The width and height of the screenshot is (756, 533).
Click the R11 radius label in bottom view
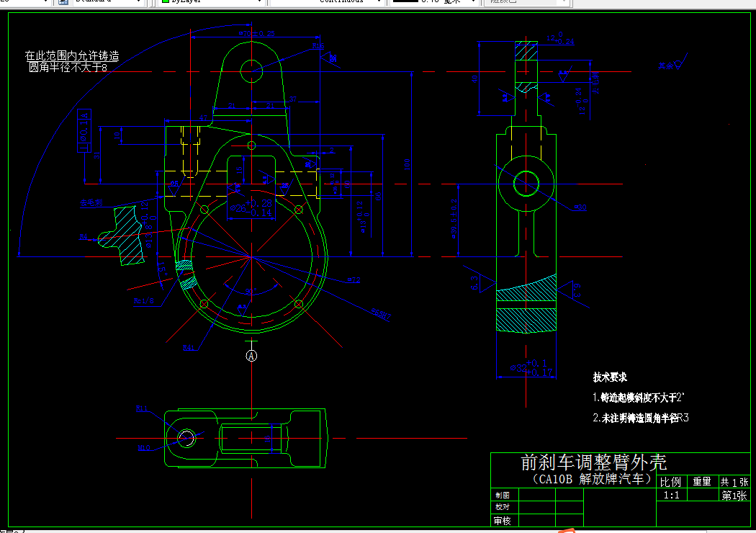142,408
